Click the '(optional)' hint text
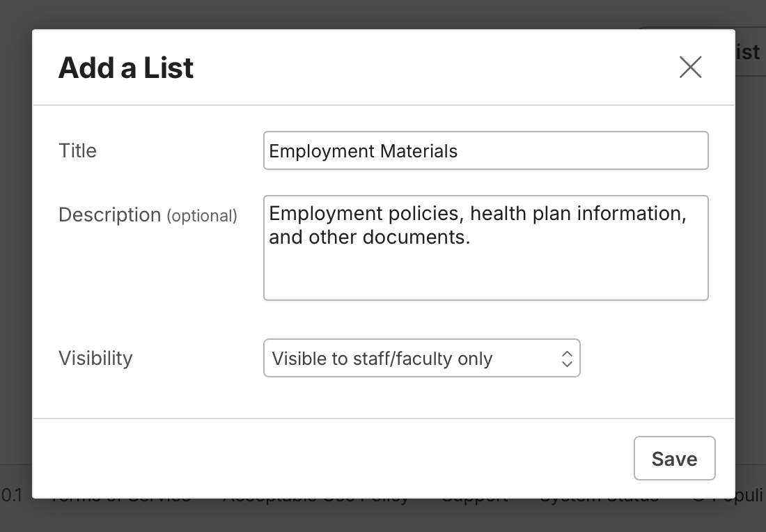The image size is (766, 532). (202, 216)
